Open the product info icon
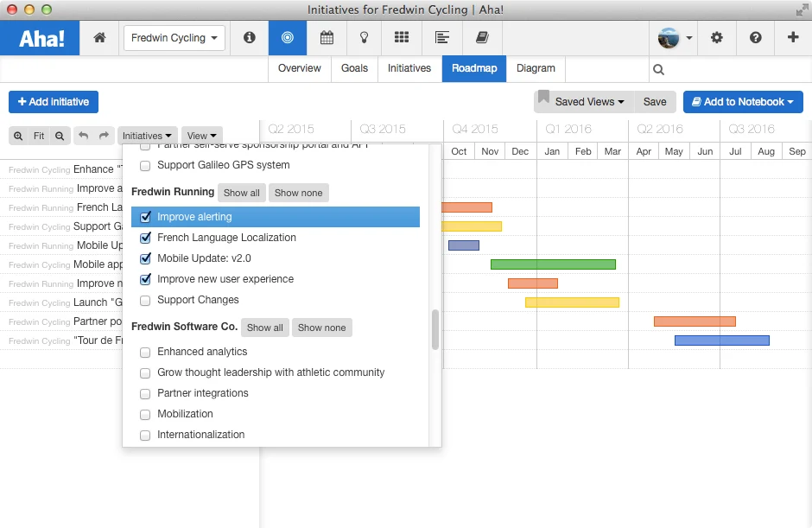The image size is (812, 528). click(249, 38)
